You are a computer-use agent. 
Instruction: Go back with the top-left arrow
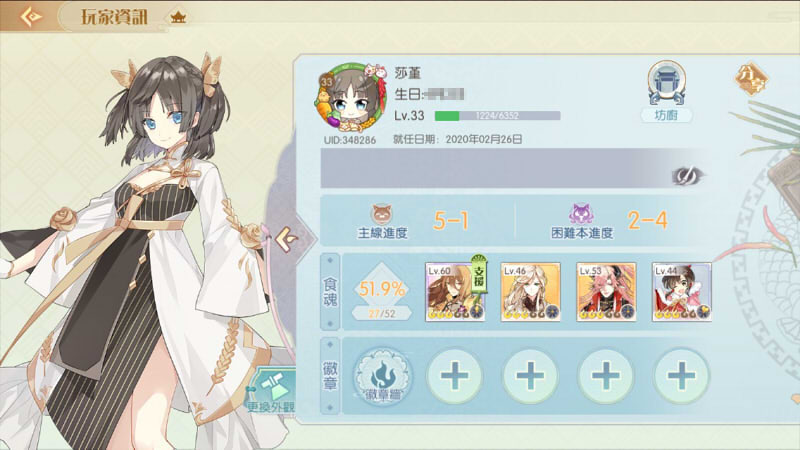pos(31,16)
